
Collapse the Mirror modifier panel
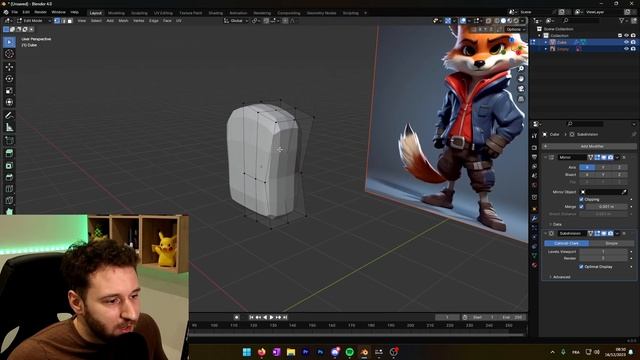tap(545, 157)
